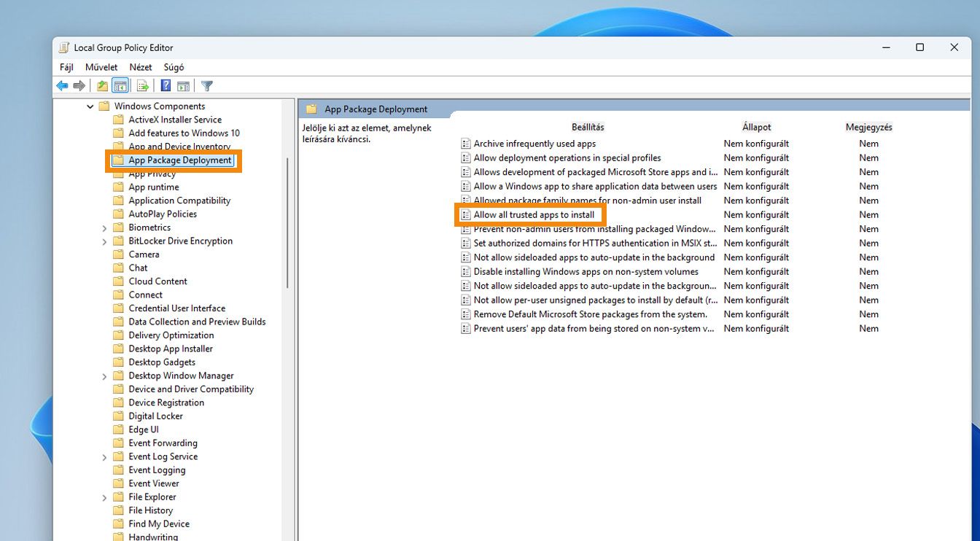Image resolution: width=980 pixels, height=541 pixels.
Task: Click the blue Back arrow in the toolbar
Action: 62,86
